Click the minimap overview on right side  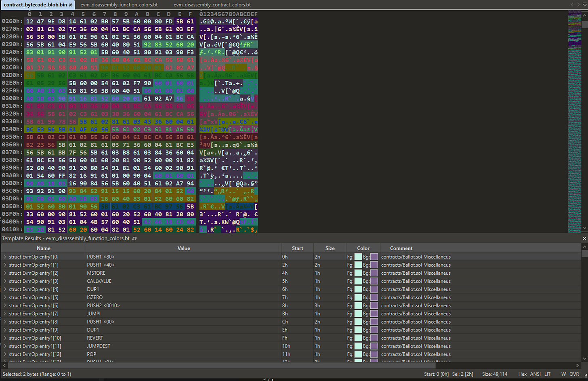pyautogui.click(x=574, y=121)
